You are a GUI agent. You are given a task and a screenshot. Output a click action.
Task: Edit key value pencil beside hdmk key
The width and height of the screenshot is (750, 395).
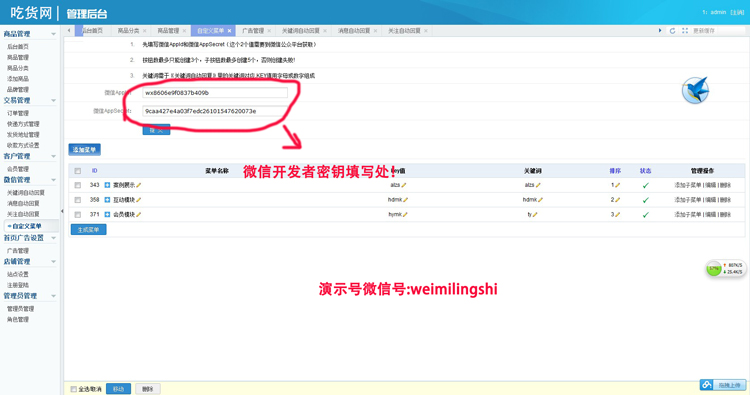coord(406,200)
